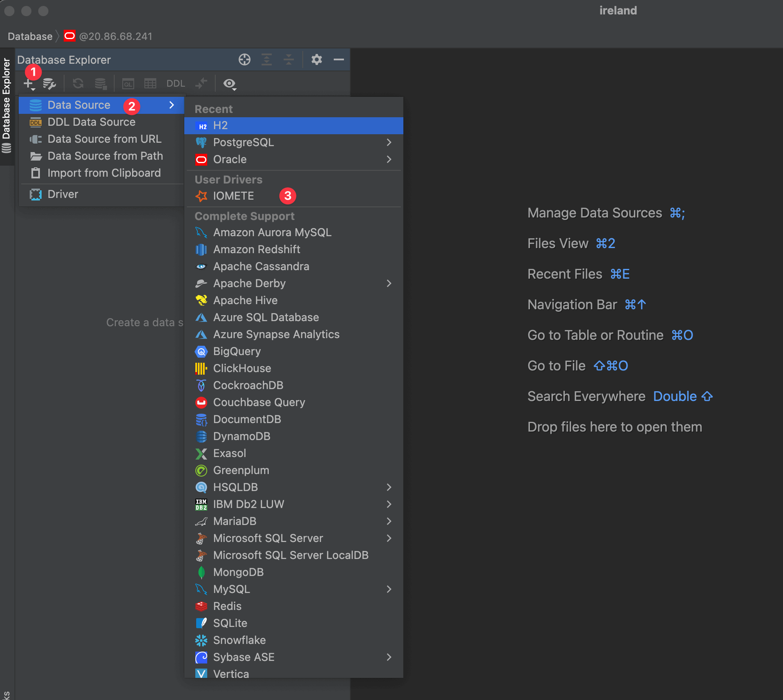Select Couchbase Query
The width and height of the screenshot is (783, 700).
[294, 402]
